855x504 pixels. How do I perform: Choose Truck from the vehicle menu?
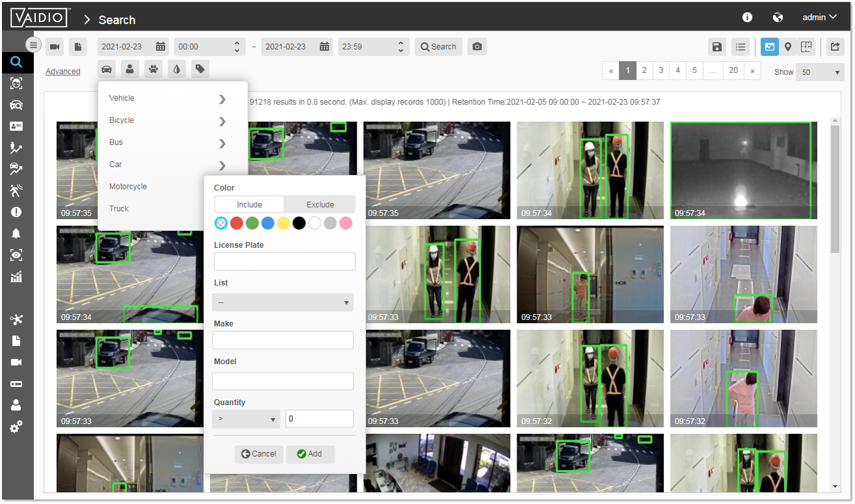(119, 209)
